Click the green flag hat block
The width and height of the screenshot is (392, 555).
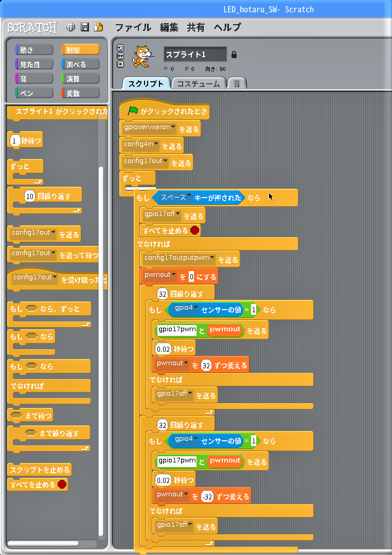tap(164, 111)
